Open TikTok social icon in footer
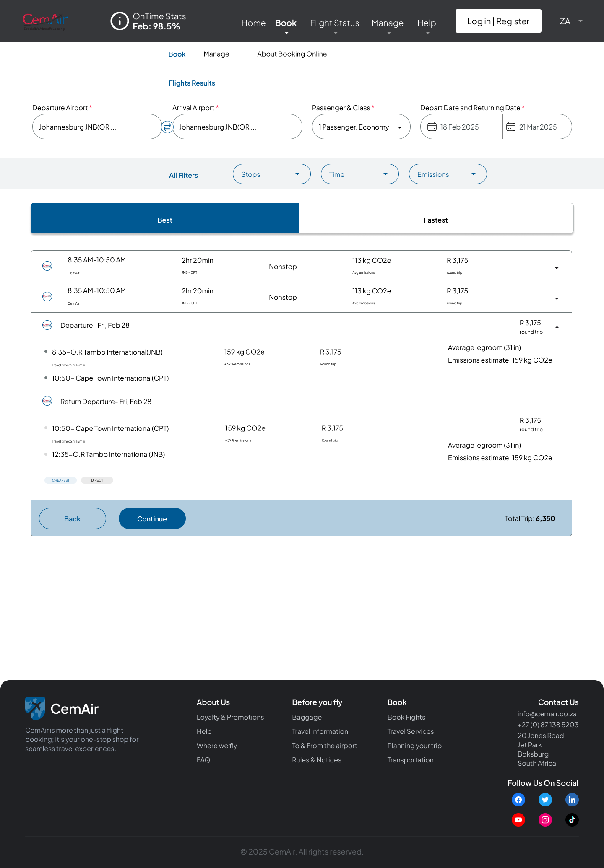Image resolution: width=604 pixels, height=868 pixels. pyautogui.click(x=572, y=820)
